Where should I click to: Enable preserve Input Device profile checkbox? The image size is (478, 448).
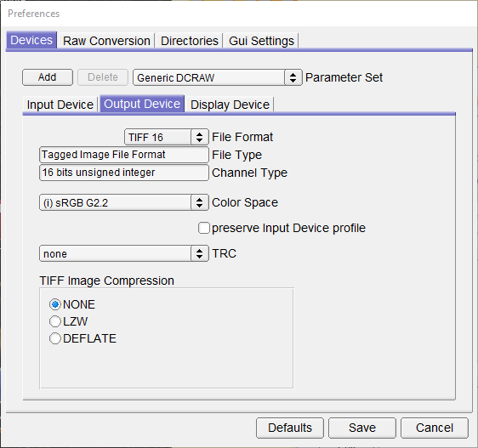(x=203, y=228)
